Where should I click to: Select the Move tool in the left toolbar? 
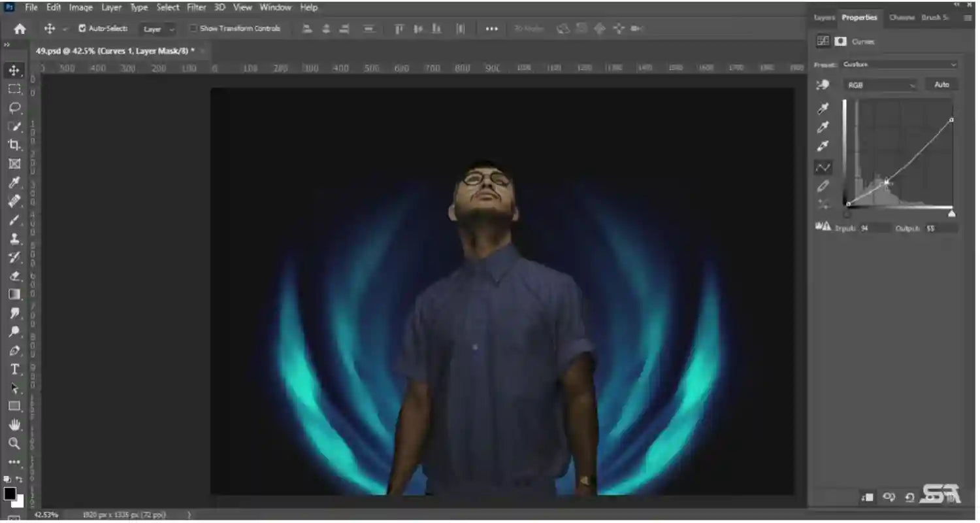(x=14, y=70)
